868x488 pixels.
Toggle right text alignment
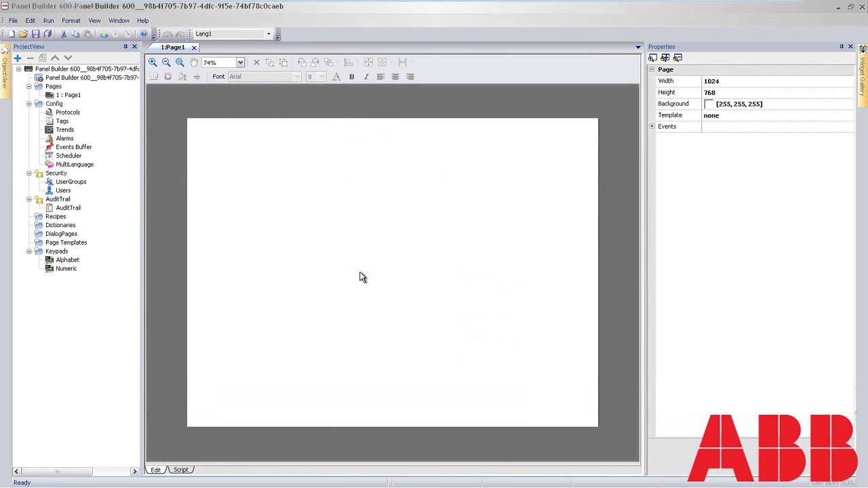(x=410, y=77)
